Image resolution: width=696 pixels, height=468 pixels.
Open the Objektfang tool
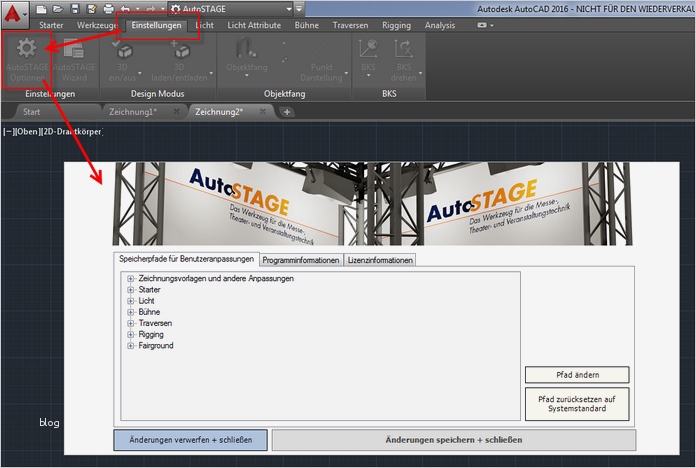click(247, 52)
